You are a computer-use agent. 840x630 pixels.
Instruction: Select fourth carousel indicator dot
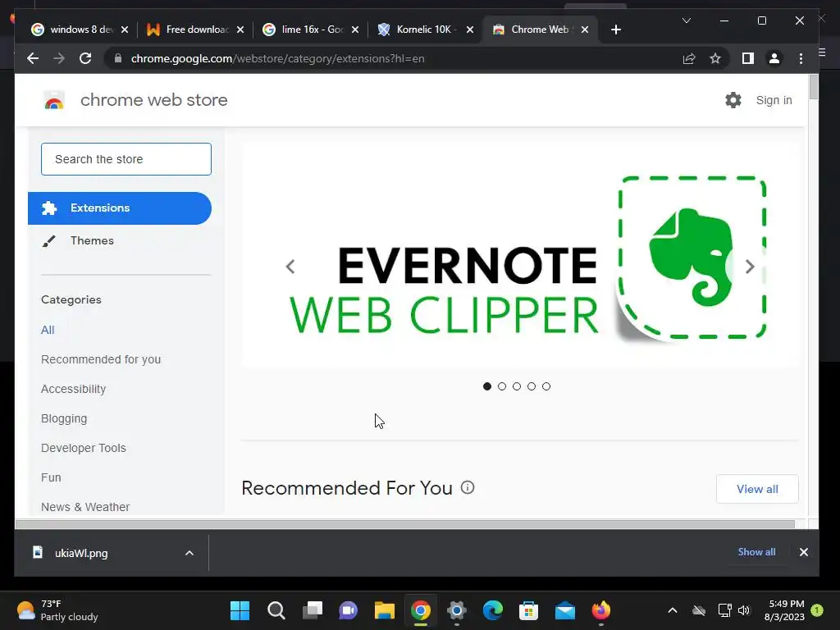click(x=532, y=386)
